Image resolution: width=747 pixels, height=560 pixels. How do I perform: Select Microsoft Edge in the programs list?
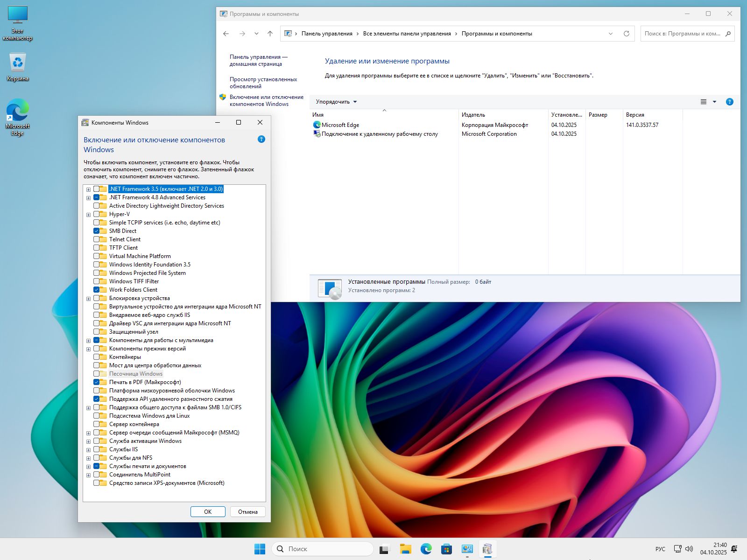click(340, 125)
